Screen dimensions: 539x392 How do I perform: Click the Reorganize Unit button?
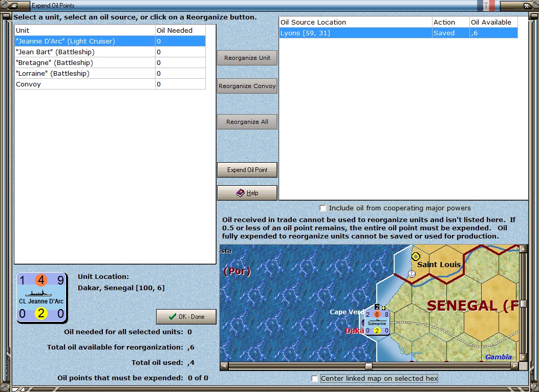tap(247, 58)
